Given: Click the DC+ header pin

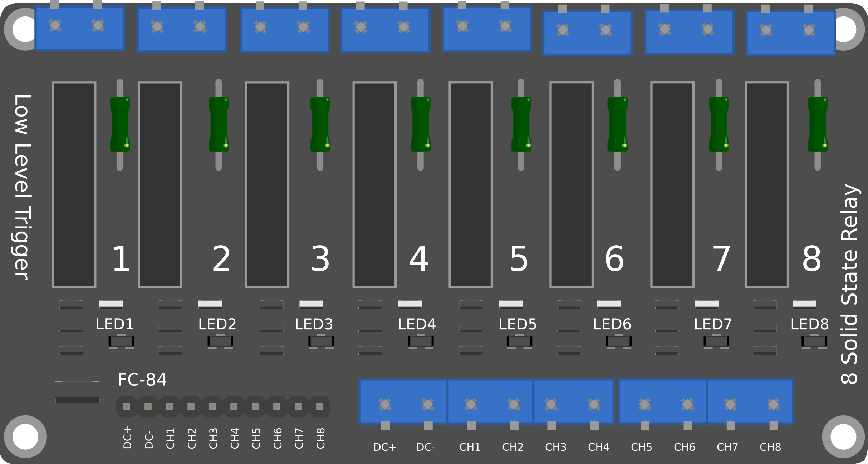Looking at the screenshot, I should click(126, 406).
